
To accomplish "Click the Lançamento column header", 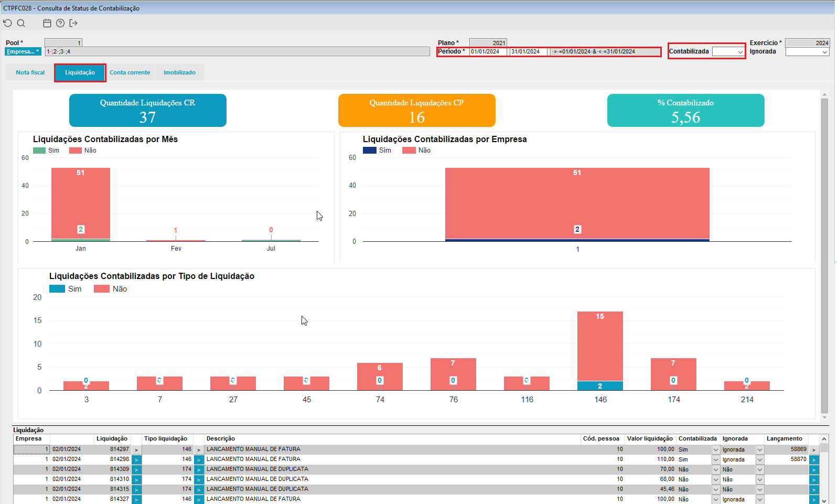I will [785, 439].
